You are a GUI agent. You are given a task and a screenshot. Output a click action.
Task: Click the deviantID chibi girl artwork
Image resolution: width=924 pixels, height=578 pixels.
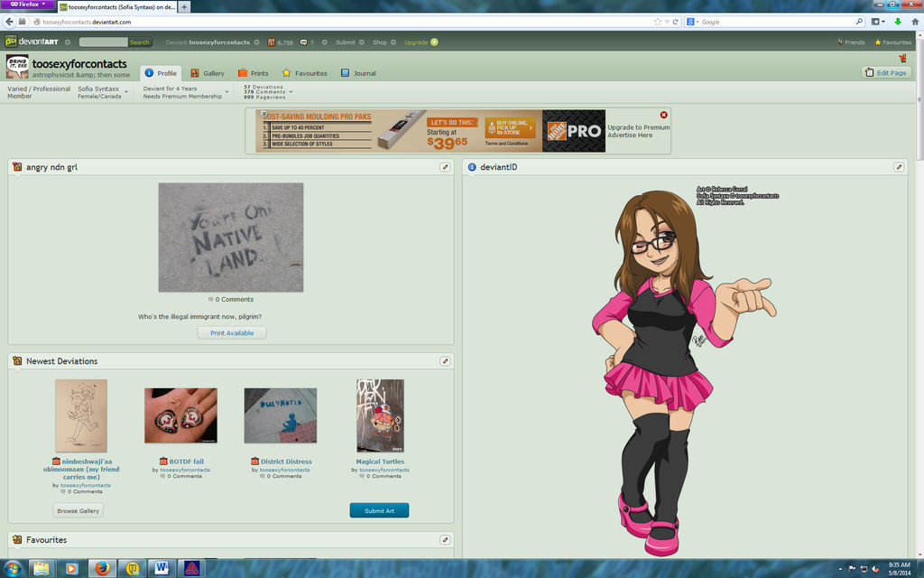point(684,371)
